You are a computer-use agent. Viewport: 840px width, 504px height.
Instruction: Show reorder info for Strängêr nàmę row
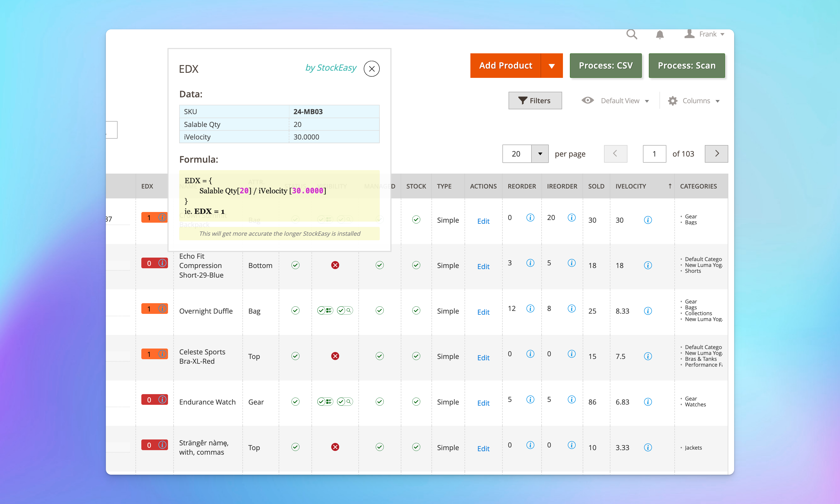coord(530,445)
